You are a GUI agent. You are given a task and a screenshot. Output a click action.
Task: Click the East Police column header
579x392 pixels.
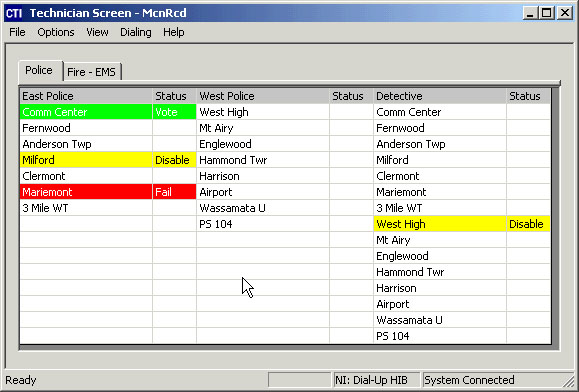tap(86, 96)
